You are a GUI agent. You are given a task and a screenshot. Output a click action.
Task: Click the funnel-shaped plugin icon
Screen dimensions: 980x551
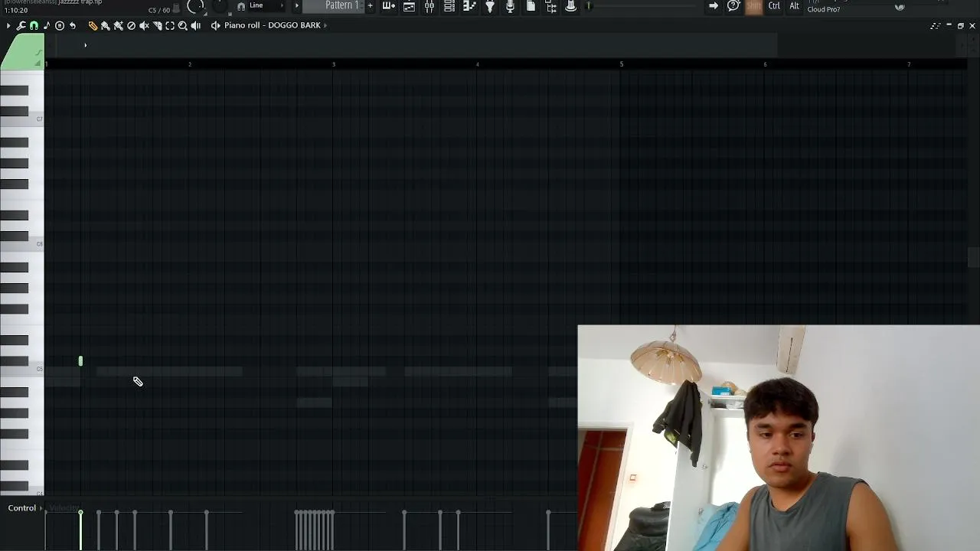(x=490, y=6)
